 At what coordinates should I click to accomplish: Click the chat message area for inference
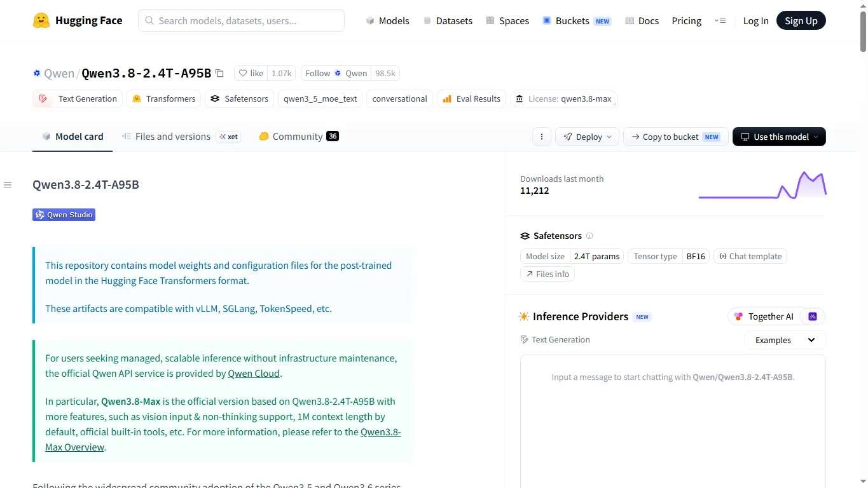pyautogui.click(x=673, y=421)
